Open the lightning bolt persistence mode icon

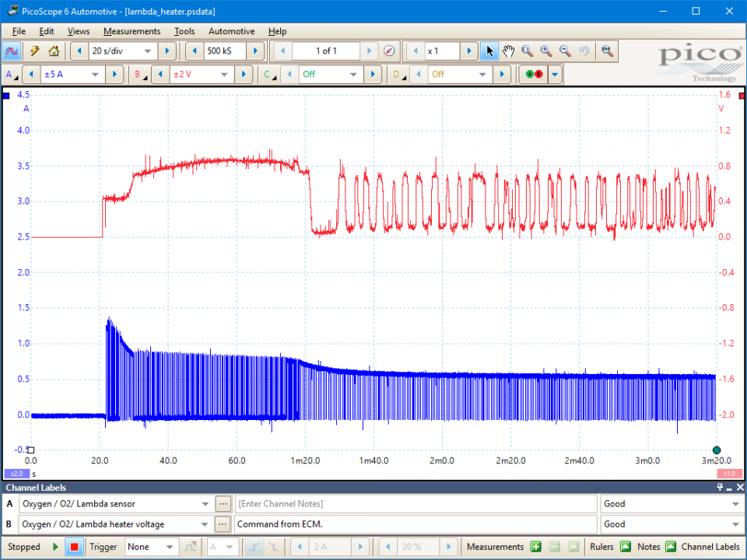(x=34, y=51)
